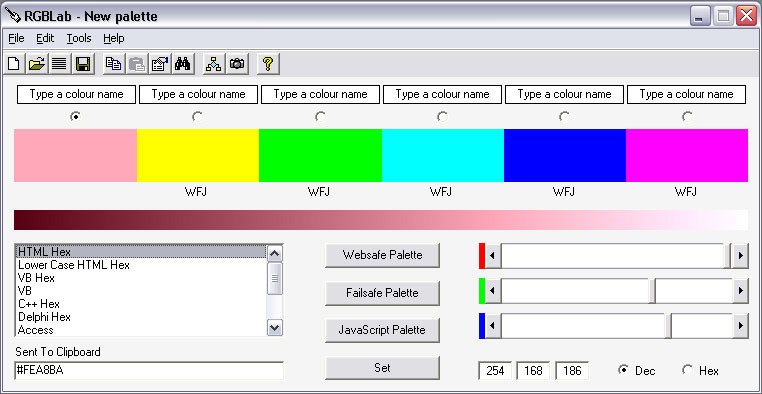Screen dimensions: 762x394
Task: Click the camera capture icon
Action: coord(237,64)
